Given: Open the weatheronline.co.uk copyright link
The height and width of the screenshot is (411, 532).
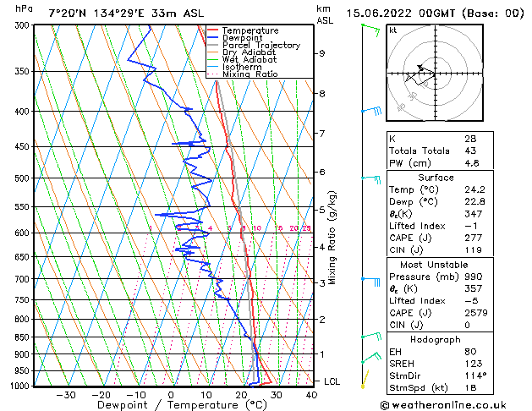Looking at the screenshot, I should (x=443, y=405).
